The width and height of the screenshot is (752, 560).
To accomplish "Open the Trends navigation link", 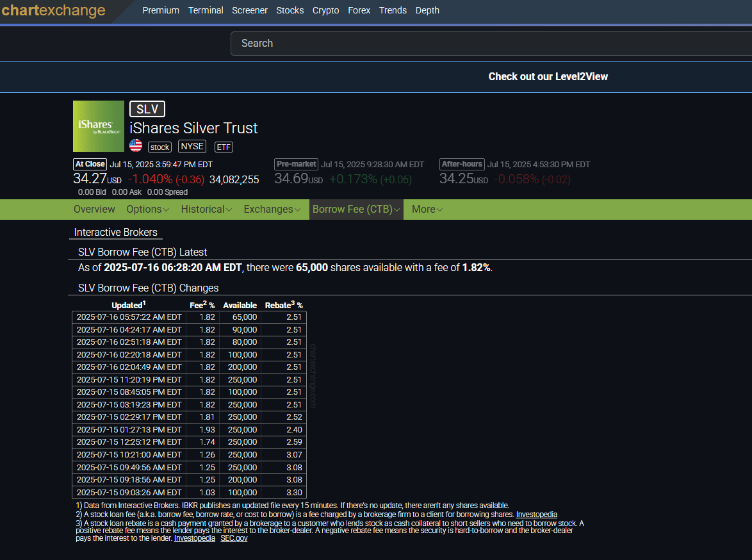I will [392, 10].
